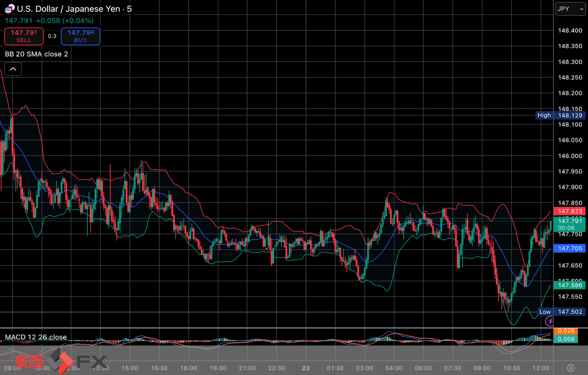Click the High 148.129 price label
Image resolution: width=588 pixels, height=375 pixels.
coord(560,115)
